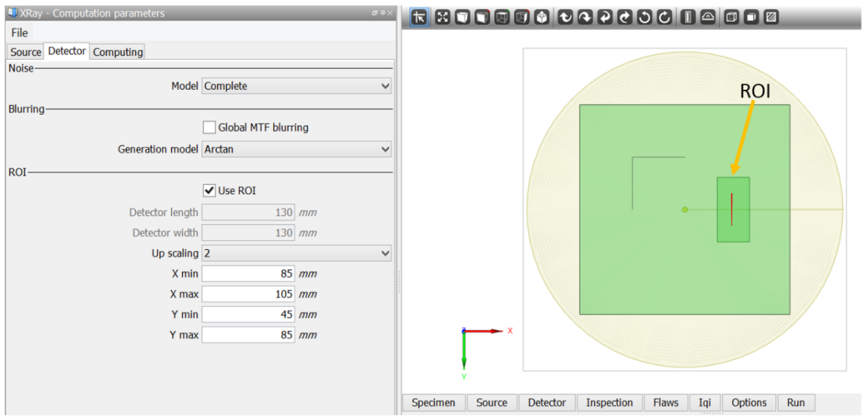
Task: Open the Generation model Arctan dropdown
Action: (297, 149)
